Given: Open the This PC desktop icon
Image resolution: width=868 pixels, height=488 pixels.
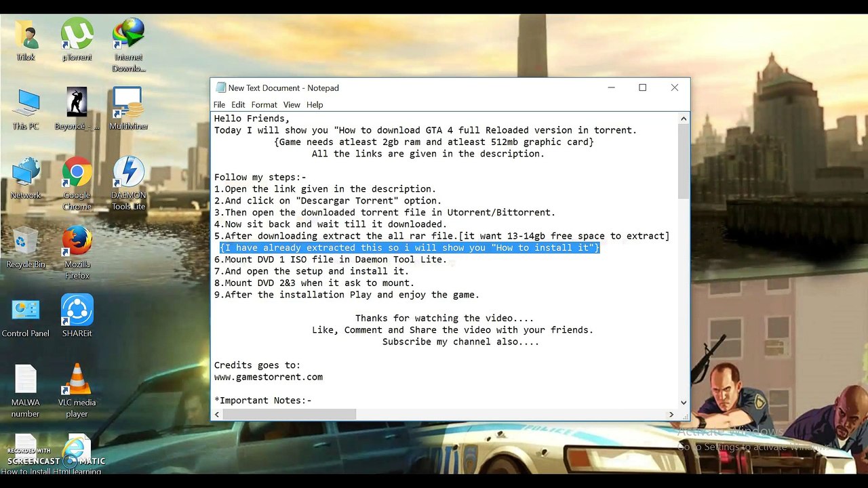Looking at the screenshot, I should tap(26, 108).
